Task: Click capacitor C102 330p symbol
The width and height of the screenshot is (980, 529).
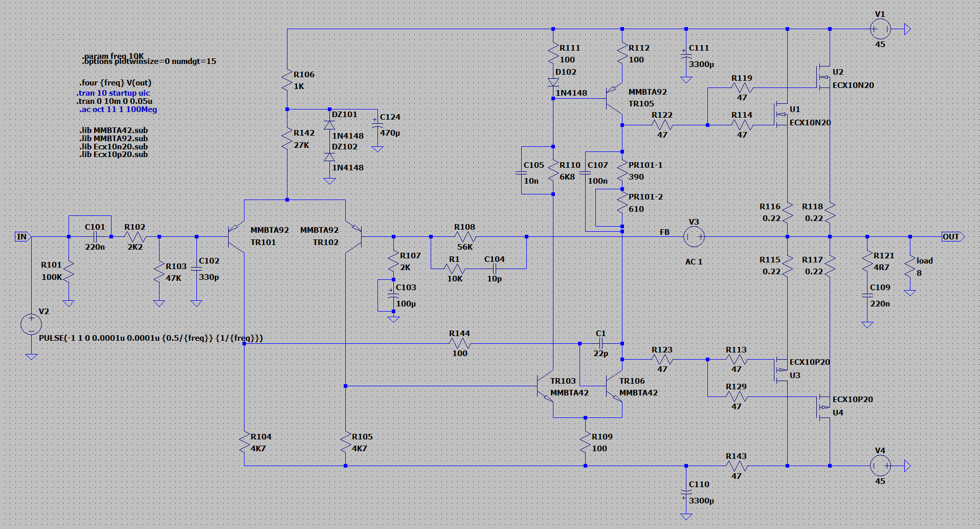Action: (x=196, y=269)
